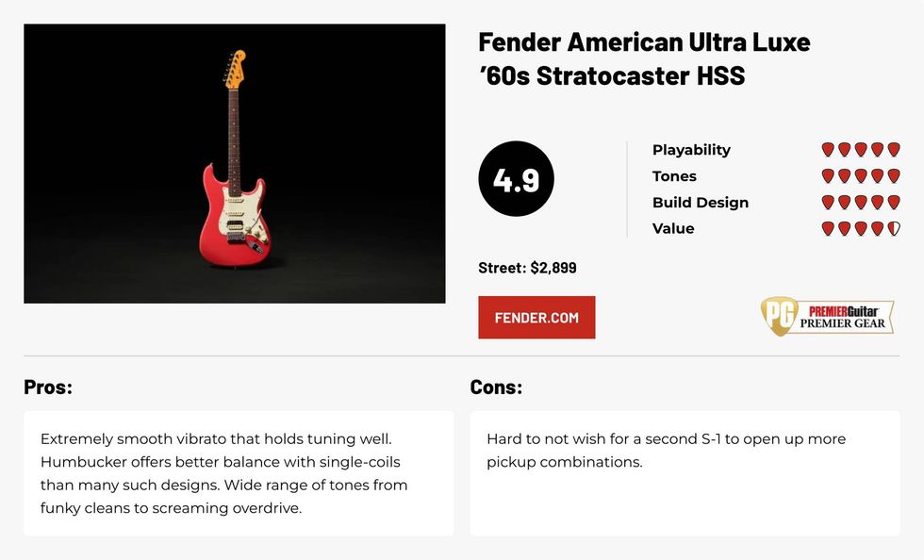This screenshot has height=560, width=924.
Task: Click the Premier Guitar Premier Gear badge
Action: coord(828,317)
